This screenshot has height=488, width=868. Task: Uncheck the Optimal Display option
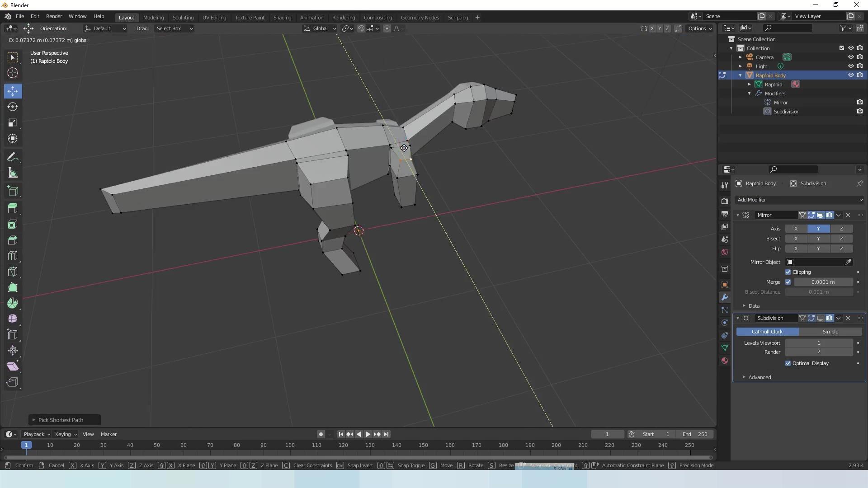click(788, 363)
